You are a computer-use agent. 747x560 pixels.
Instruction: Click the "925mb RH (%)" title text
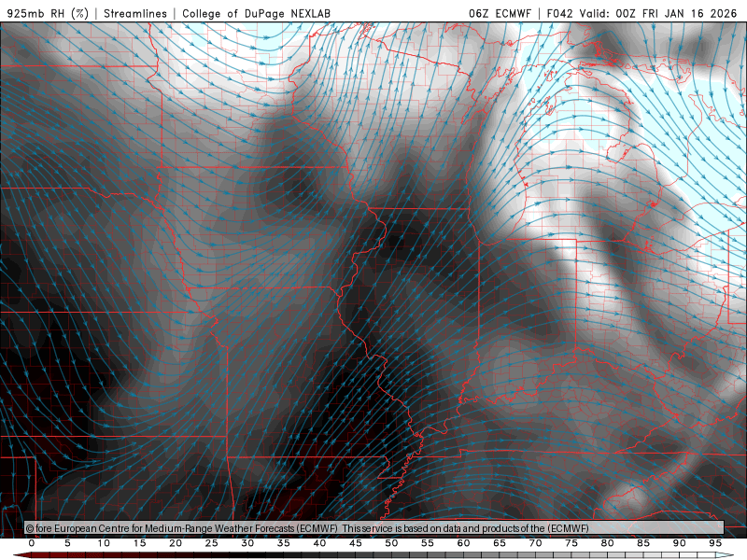pyautogui.click(x=48, y=13)
